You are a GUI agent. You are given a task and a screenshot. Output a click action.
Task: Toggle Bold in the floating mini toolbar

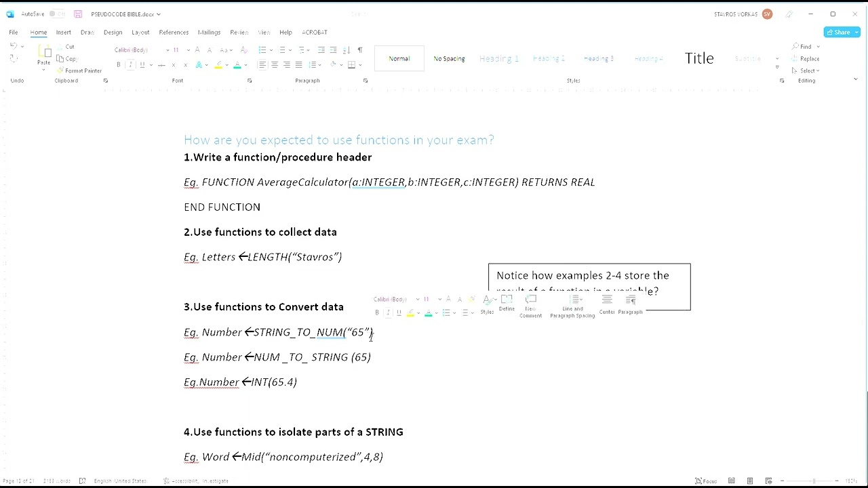pyautogui.click(x=377, y=312)
